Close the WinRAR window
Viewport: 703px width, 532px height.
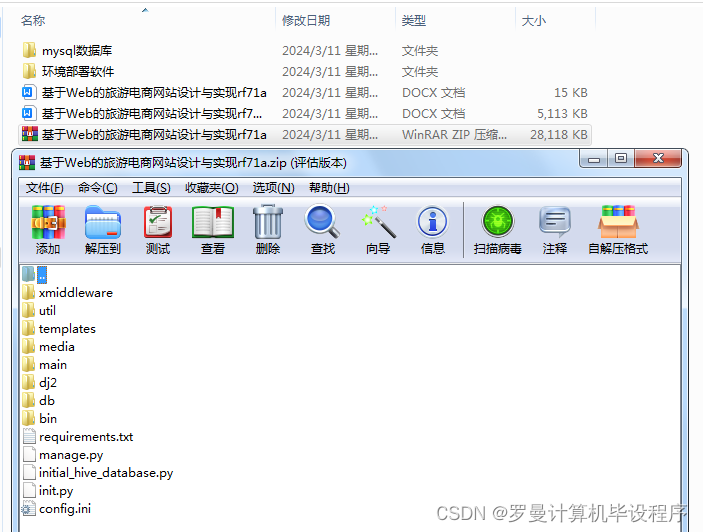pyautogui.click(x=658, y=159)
